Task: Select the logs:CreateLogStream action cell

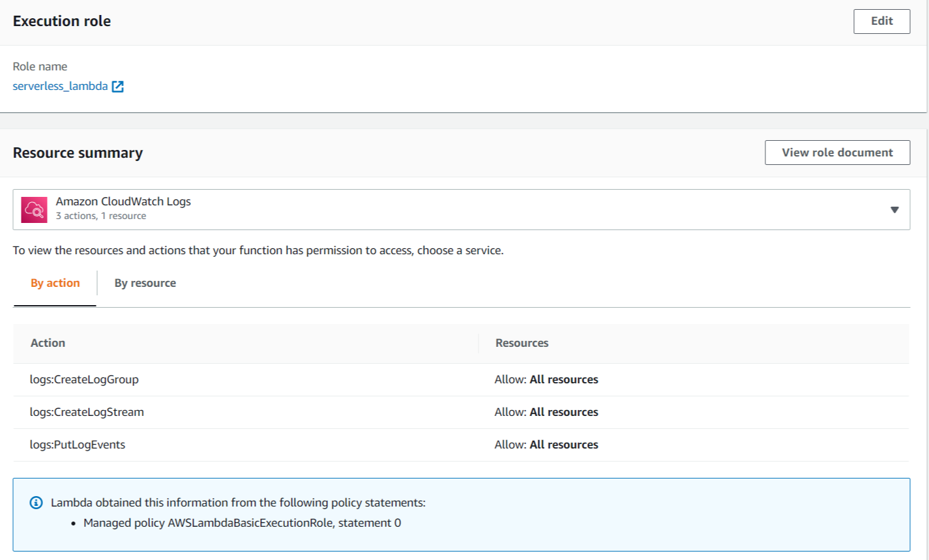Action: click(x=87, y=412)
